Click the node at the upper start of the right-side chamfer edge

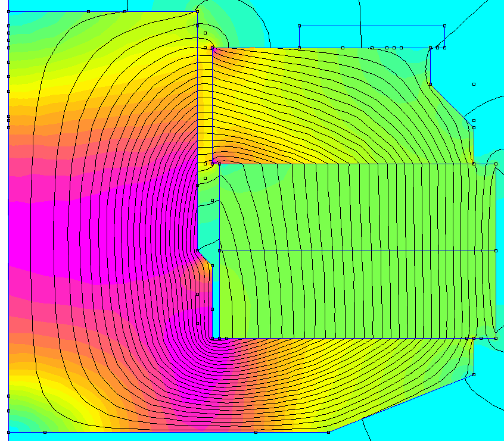pos(430,84)
